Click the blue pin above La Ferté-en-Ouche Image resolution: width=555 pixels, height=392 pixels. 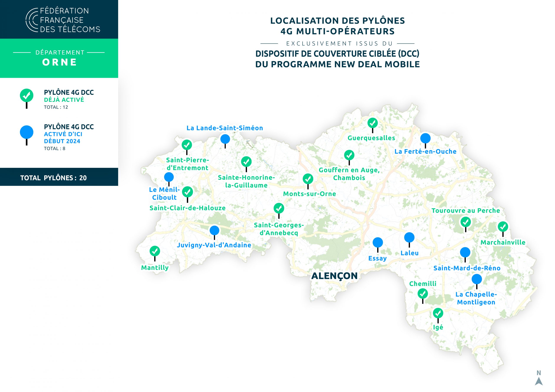point(425,140)
